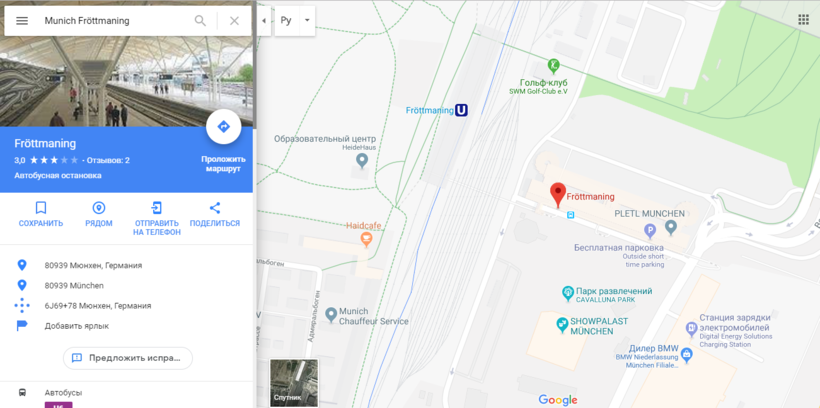820x408 pixels.
Task: Switch to Спутник satellite view thumbnail
Action: (294, 383)
